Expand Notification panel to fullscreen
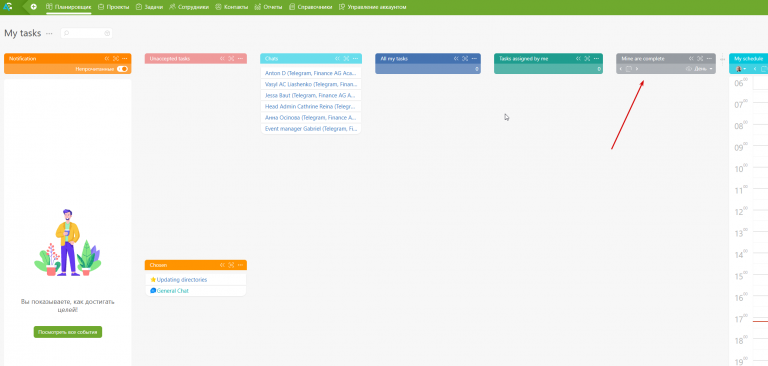Viewport: 768px width, 366px height. pyautogui.click(x=116, y=58)
